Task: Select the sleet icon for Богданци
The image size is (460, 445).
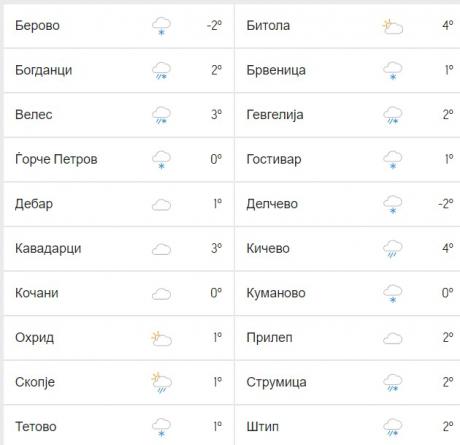Action: (161, 71)
